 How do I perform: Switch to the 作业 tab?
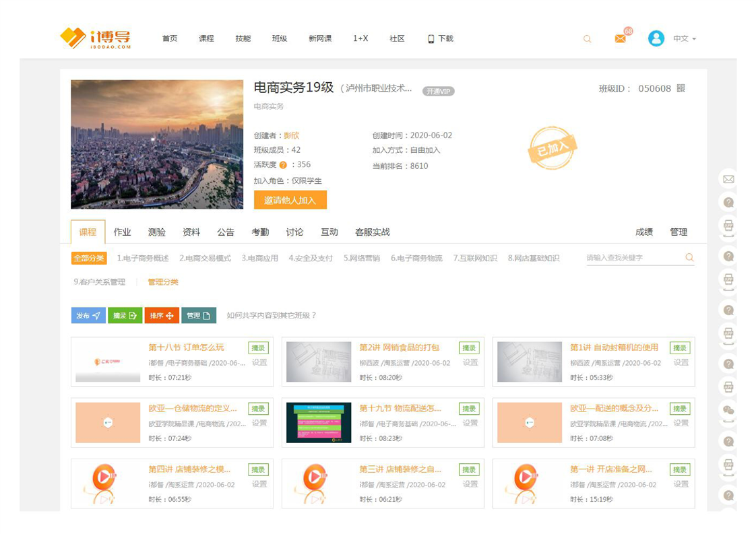pyautogui.click(x=122, y=232)
